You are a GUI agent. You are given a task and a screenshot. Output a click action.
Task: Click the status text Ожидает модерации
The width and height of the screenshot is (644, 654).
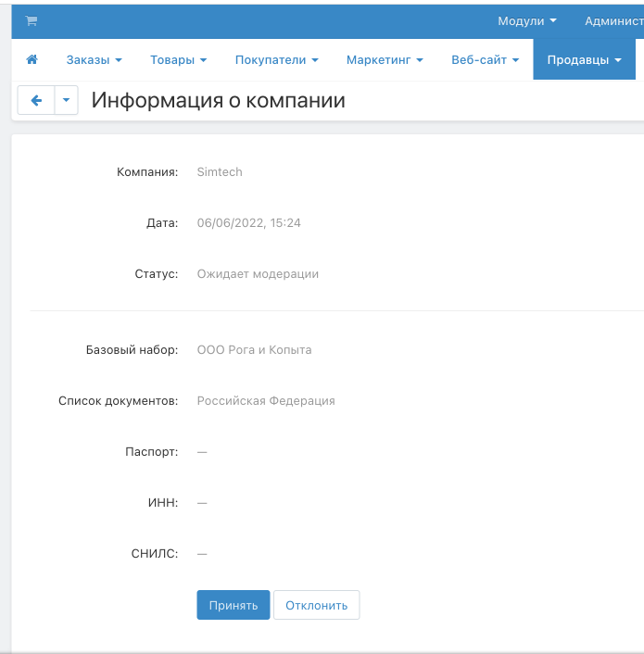point(258,274)
